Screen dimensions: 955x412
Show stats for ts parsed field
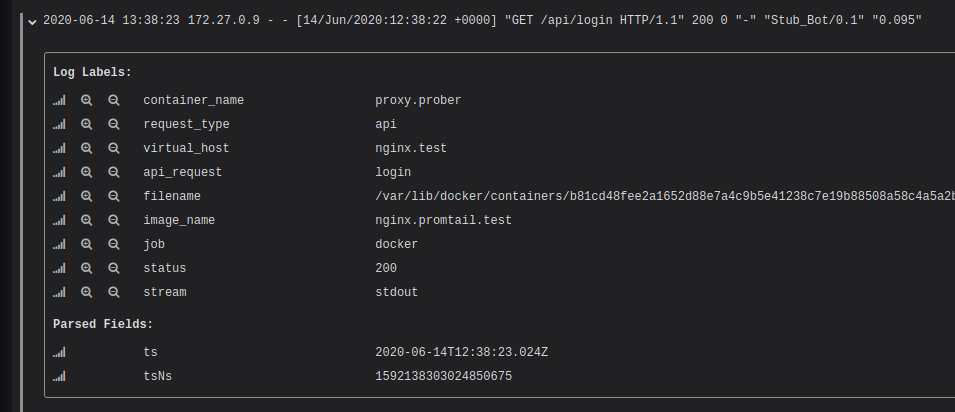click(x=59, y=352)
